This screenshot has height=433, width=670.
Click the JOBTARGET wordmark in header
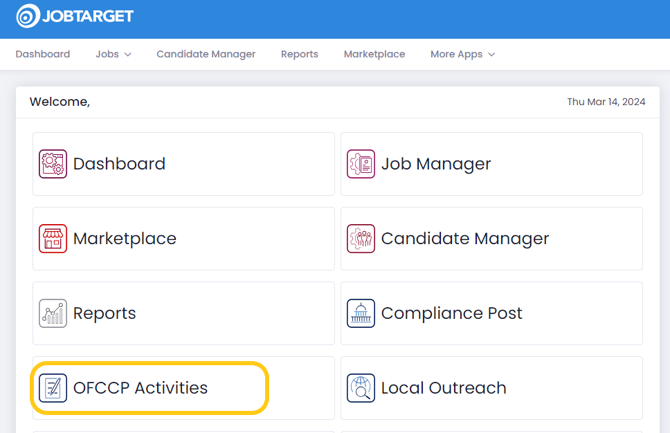click(88, 16)
